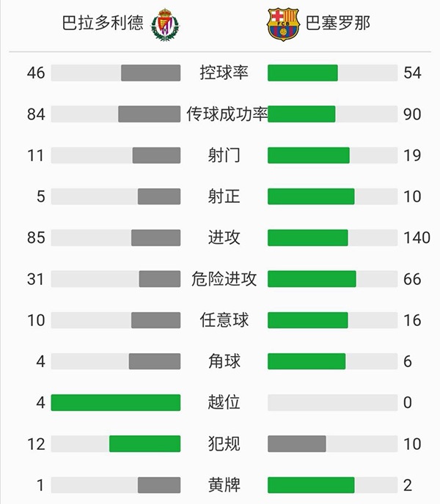Click the 射门 stat label
This screenshot has width=440, height=504.
[x=224, y=155]
